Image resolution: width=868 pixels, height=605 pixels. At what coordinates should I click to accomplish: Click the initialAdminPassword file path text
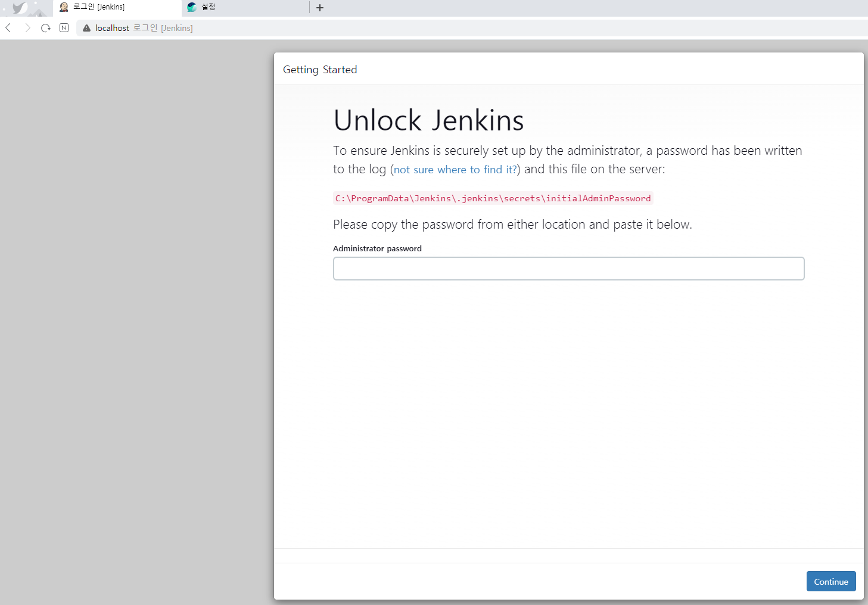point(493,198)
